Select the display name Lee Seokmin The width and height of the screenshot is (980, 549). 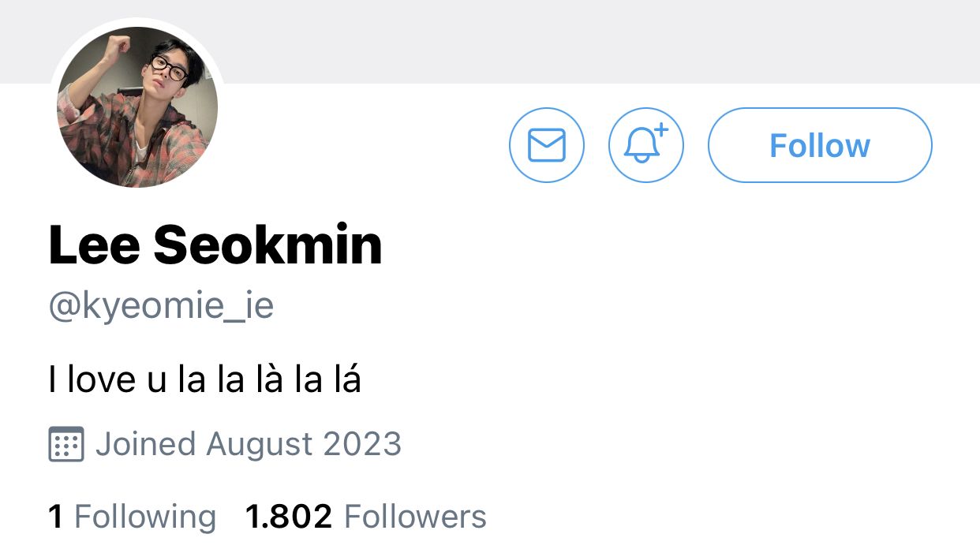tap(215, 245)
